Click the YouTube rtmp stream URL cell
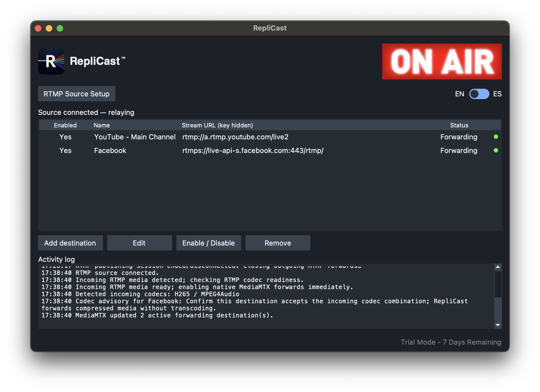540x392 pixels. [235, 137]
